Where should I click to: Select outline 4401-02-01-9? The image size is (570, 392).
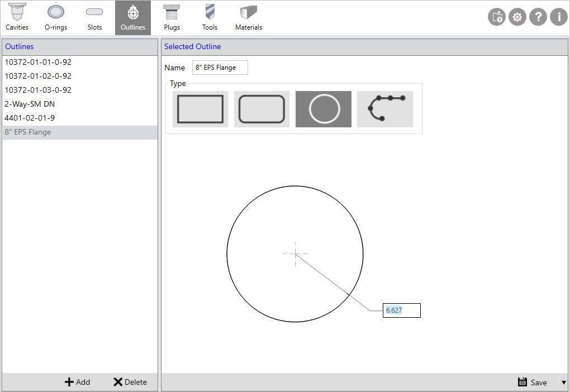80,118
